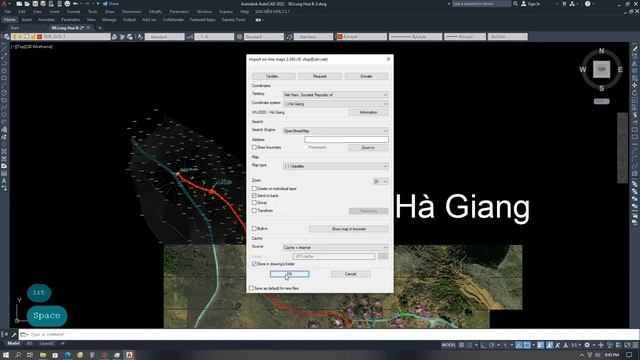Enable Create on individual layer checkbox
The height and width of the screenshot is (360, 640).
254,189
